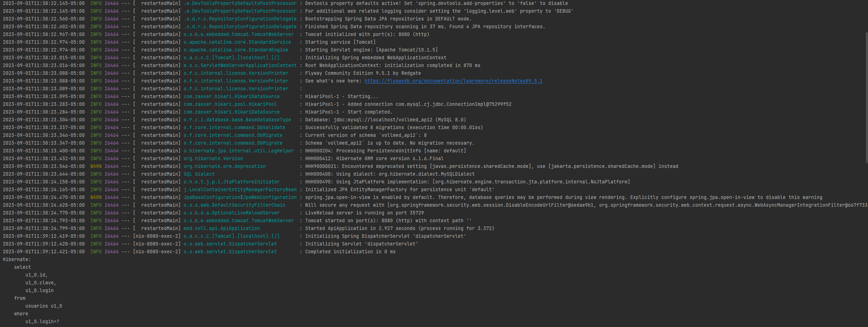Click 'Bootstrapping Spring Data JPA repositories' message
The image size is (868, 327).
[388, 19]
